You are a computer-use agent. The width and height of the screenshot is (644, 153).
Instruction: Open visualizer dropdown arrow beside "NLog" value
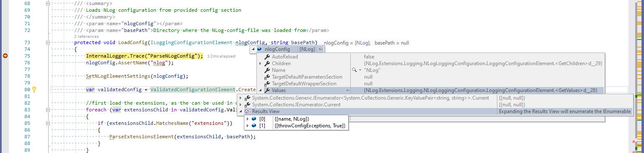pos(360,70)
